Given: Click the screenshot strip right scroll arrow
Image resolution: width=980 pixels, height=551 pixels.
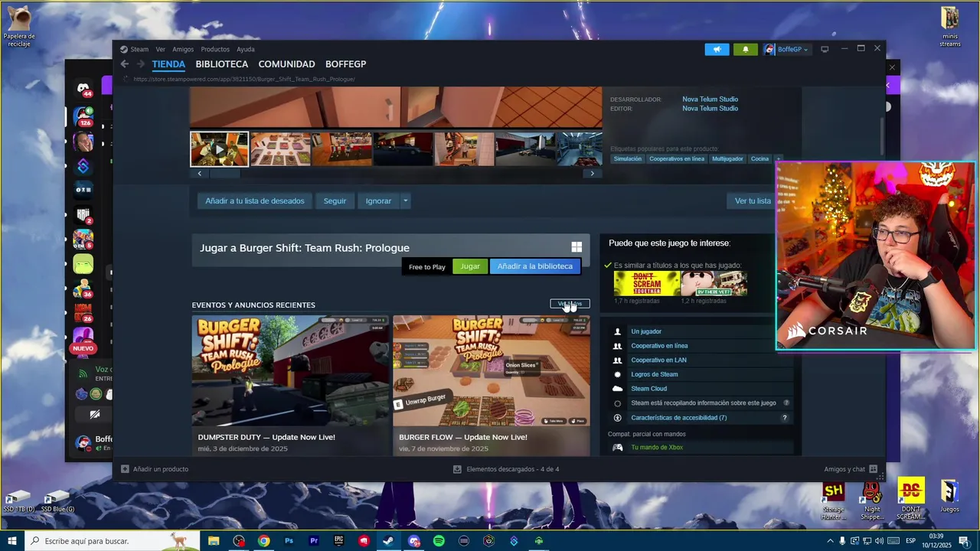Looking at the screenshot, I should (x=592, y=174).
